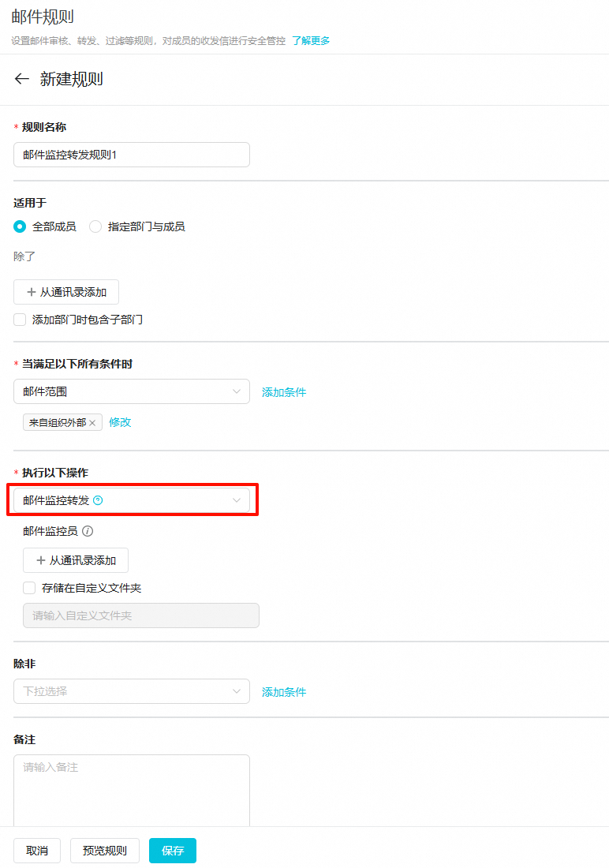
Task: Click the back arrow beside 新建规则
Action: coord(22,79)
